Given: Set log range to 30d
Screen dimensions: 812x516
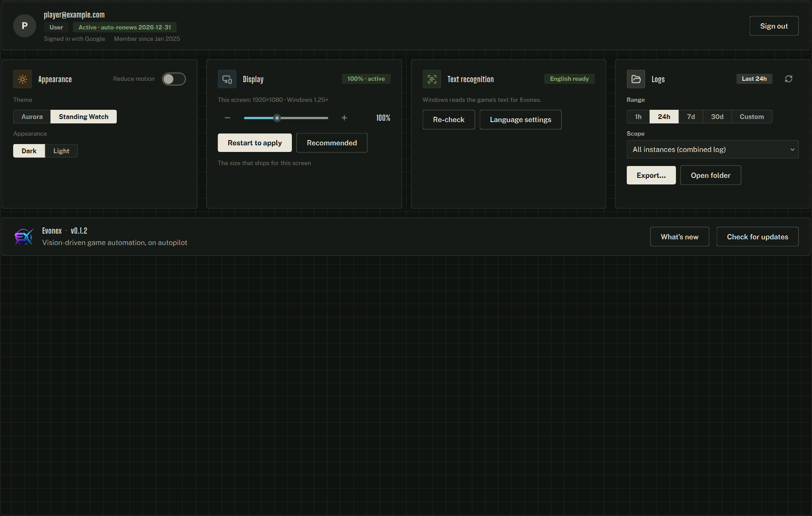Looking at the screenshot, I should pos(717,117).
